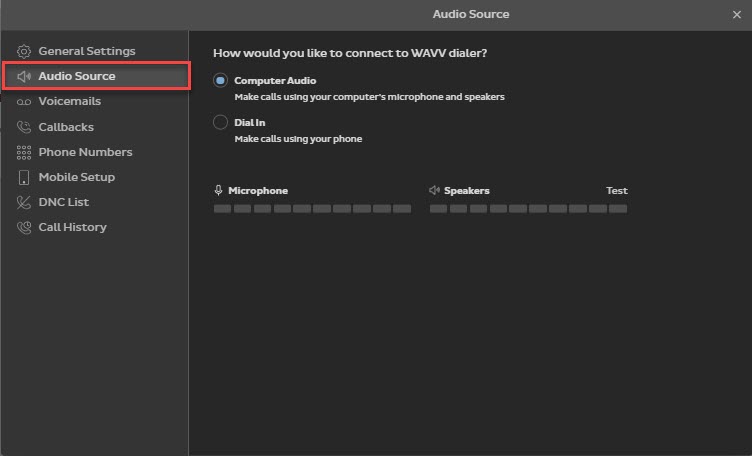
Task: Select the Computer Audio radio button
Action: click(x=221, y=80)
